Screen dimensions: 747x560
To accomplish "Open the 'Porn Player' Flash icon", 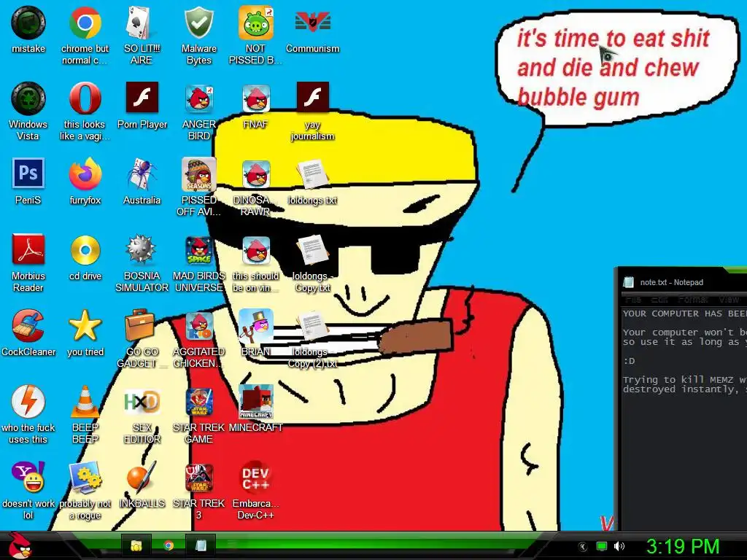I will pyautogui.click(x=142, y=98).
